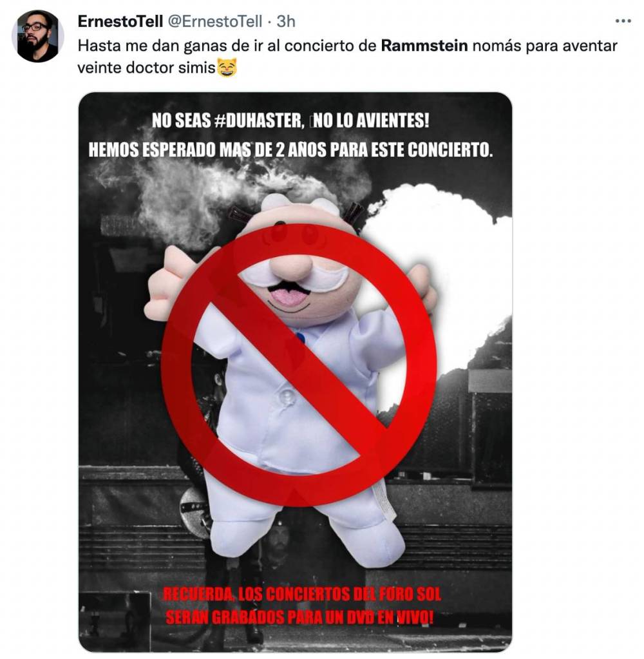Click the plush's blue tie
Screen dimensions: 644x659
pos(299,337)
